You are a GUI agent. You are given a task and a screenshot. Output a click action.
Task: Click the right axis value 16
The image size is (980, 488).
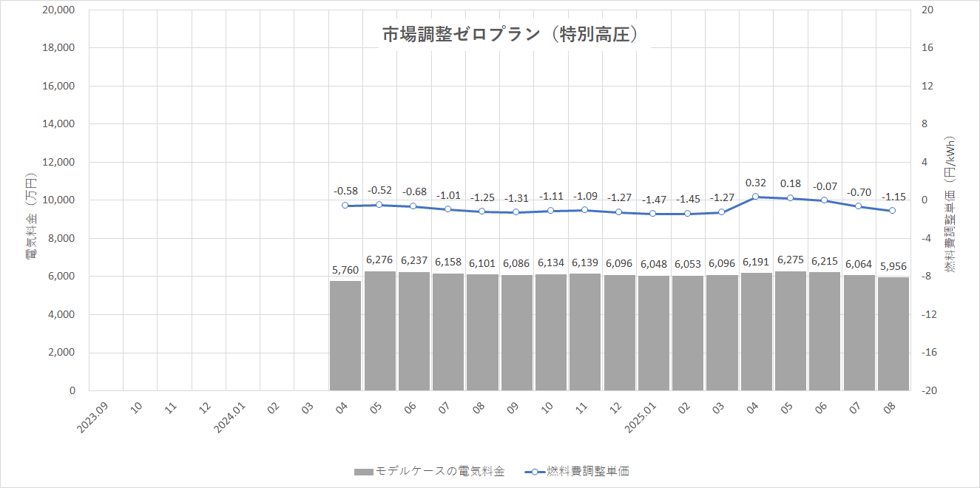927,48
